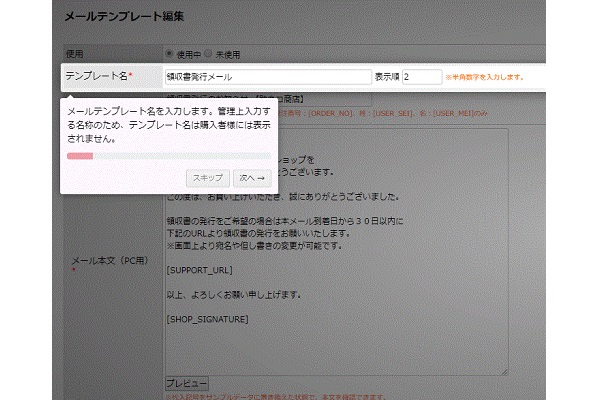Select the 未使用 radio button
600x400 pixels.
point(209,53)
